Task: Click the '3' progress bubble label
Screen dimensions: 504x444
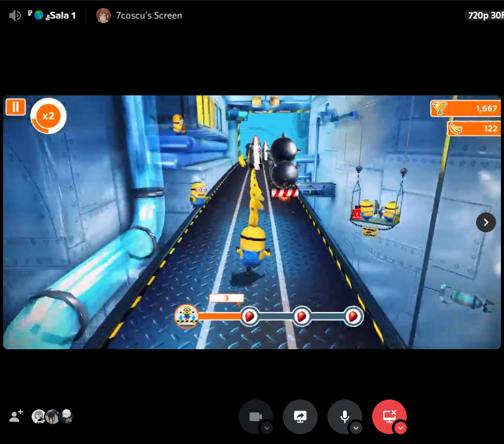Action: tap(227, 298)
